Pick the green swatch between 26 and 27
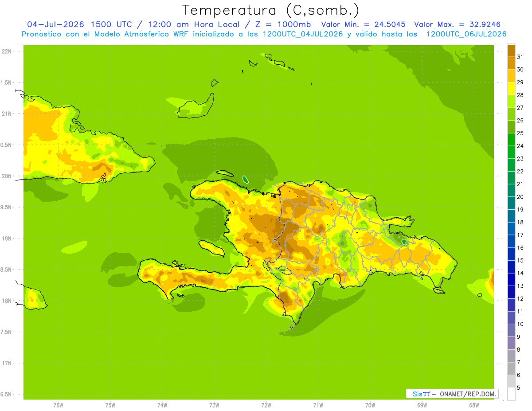Screen dimensions: 532x411 pyautogui.click(x=511, y=114)
